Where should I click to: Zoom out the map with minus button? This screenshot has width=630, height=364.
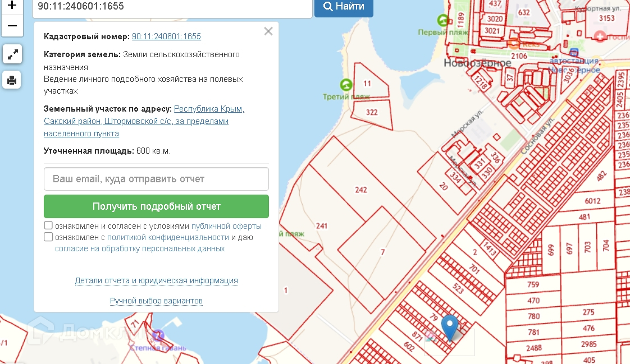(12, 26)
